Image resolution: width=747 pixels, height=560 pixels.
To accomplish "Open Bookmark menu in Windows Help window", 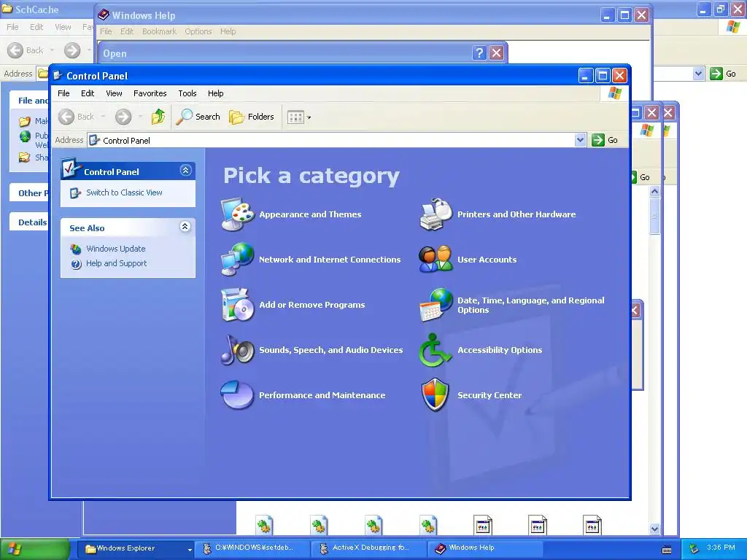I will coord(159,31).
